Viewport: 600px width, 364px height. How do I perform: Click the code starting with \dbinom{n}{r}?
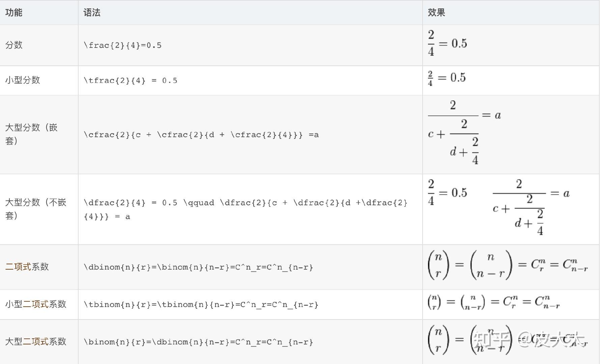[198, 267]
